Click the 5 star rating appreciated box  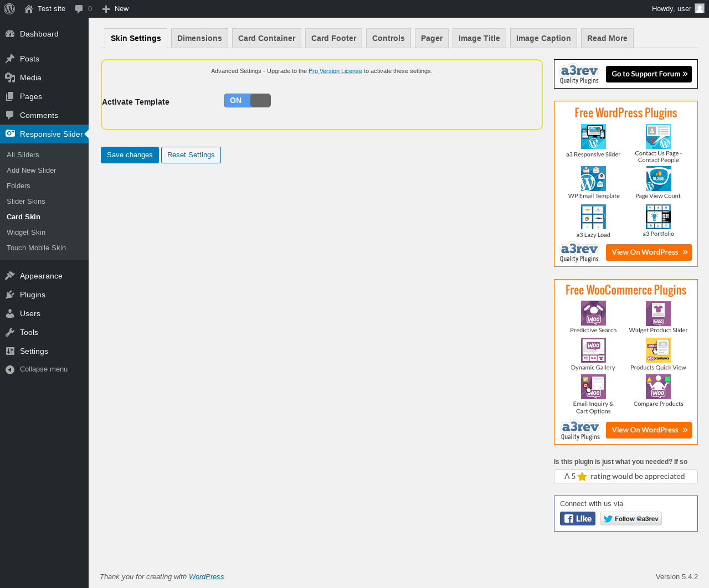pyautogui.click(x=626, y=476)
